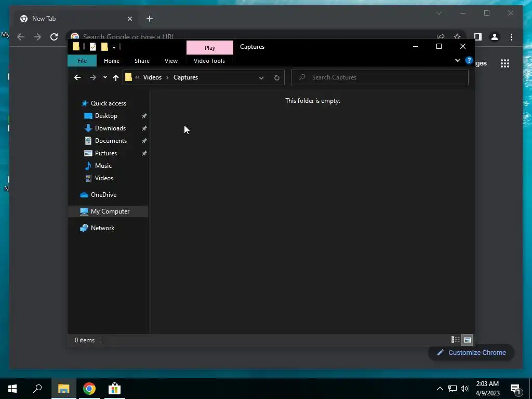This screenshot has height=399, width=532.
Task: Select Quick access in navigation pane
Action: tap(108, 103)
